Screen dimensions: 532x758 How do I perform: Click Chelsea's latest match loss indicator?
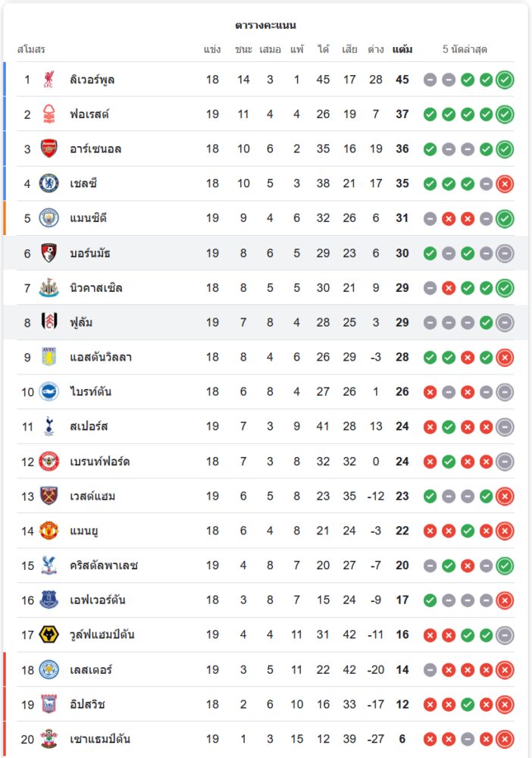[x=505, y=183]
